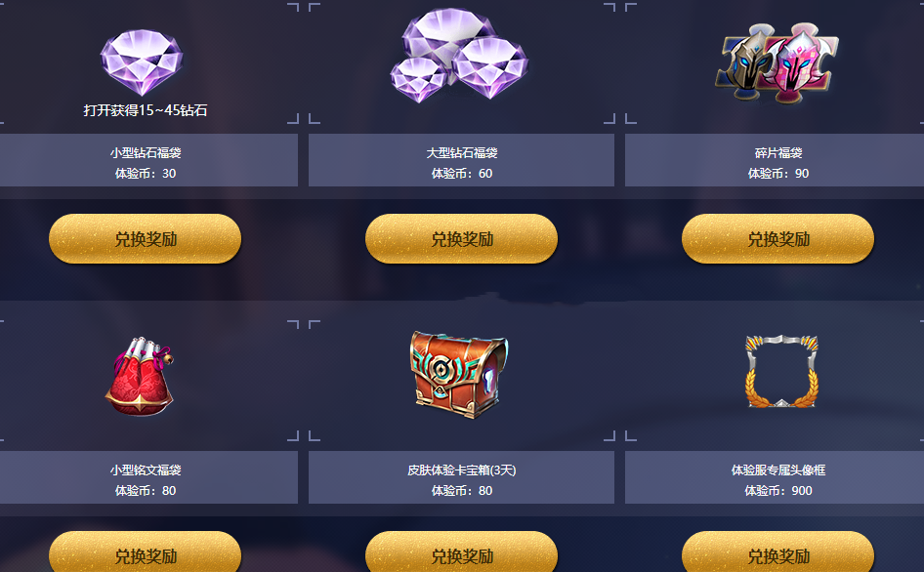924x572 pixels.
Task: Click the 小型铭文福袋 label
Action: coord(146,470)
